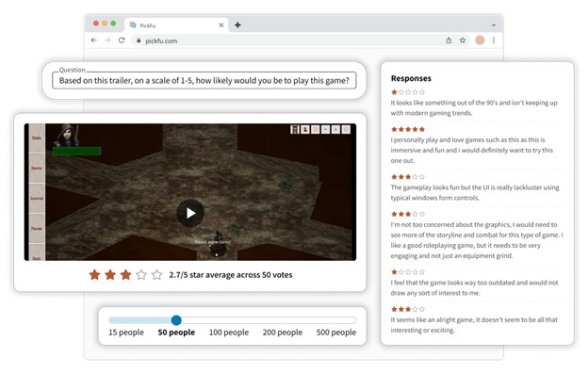Choose the 500 people option
This screenshot has height=373, width=588.
[x=336, y=332]
